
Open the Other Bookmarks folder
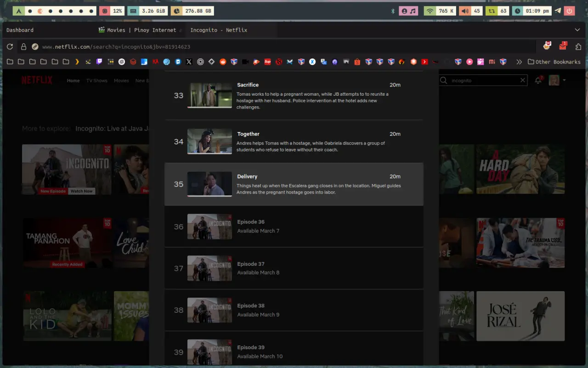tap(554, 62)
